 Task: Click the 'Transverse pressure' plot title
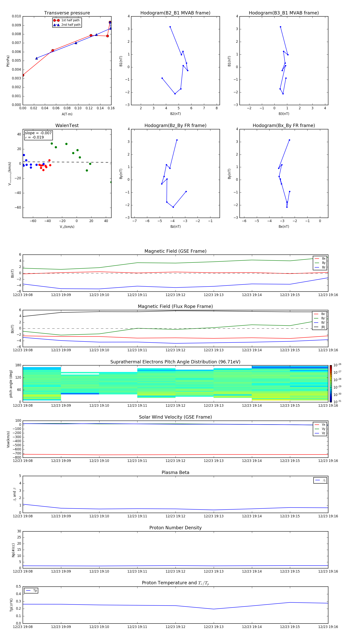67,13
